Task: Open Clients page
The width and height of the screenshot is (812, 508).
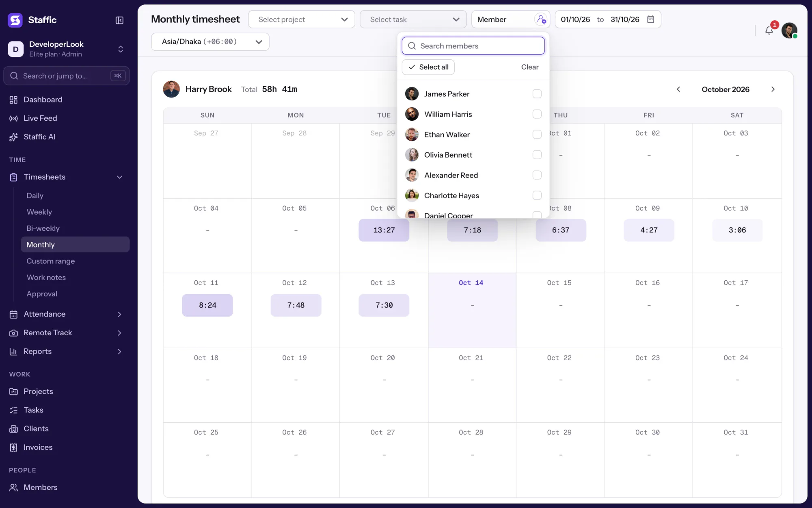Action: click(66, 429)
